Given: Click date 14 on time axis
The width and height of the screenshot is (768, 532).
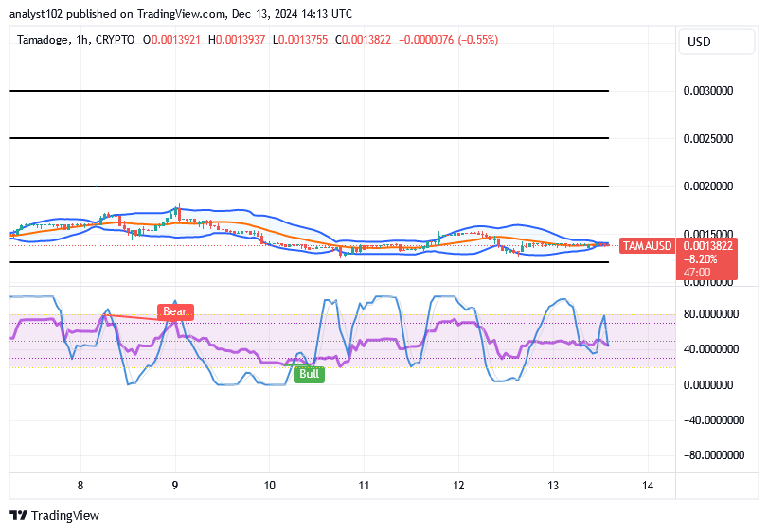Looking at the screenshot, I should click(648, 486).
